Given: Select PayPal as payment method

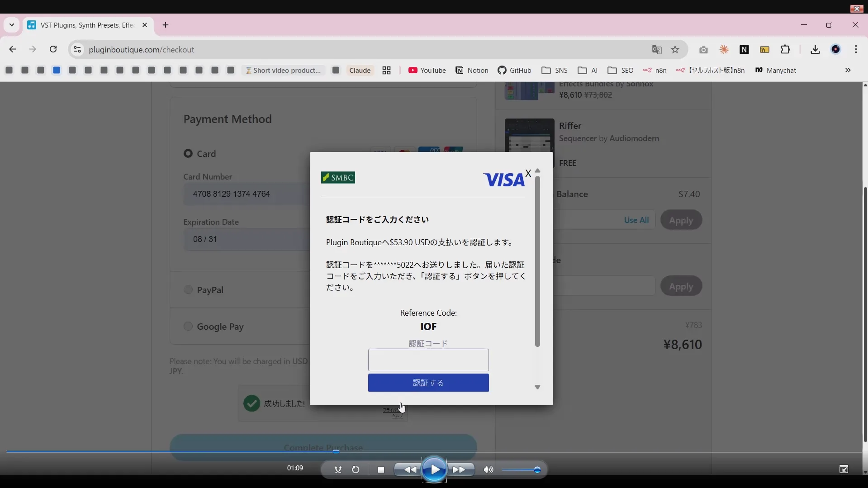Looking at the screenshot, I should pyautogui.click(x=189, y=289).
